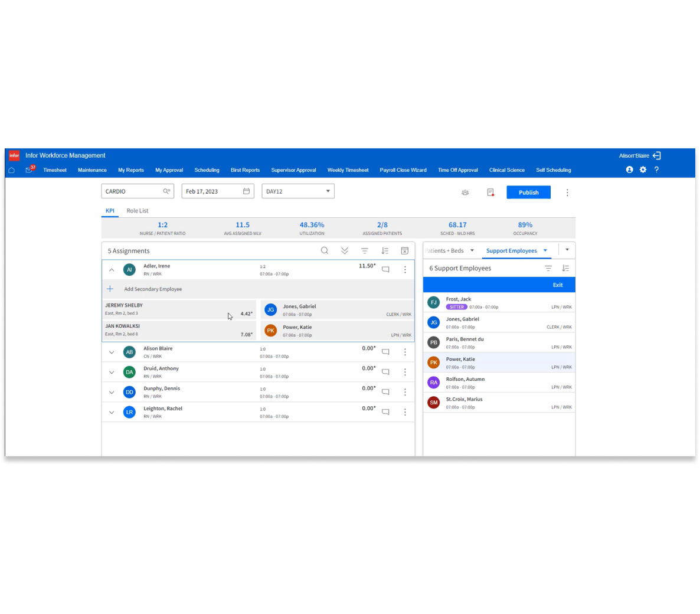
Task: Click the comment icon on Adler, Irene row
Action: 385,270
